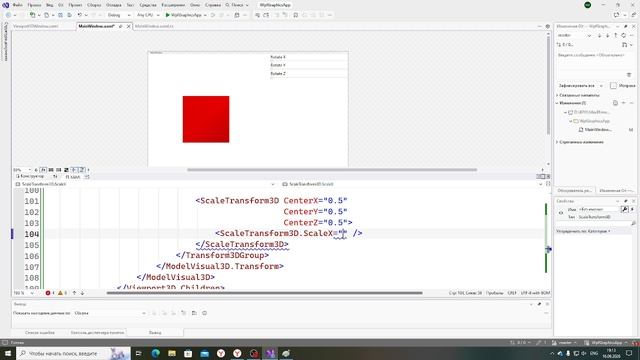Open Debug configuration dropdown

(x=119, y=15)
